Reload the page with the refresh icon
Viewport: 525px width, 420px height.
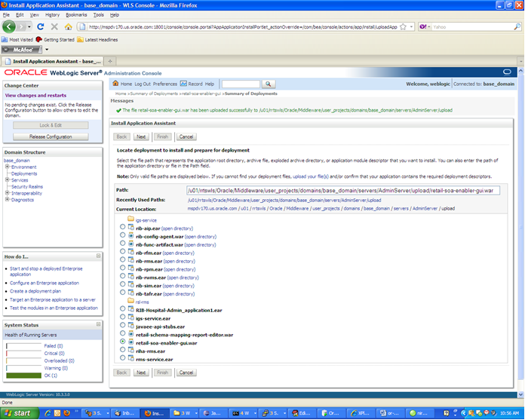coord(41,27)
